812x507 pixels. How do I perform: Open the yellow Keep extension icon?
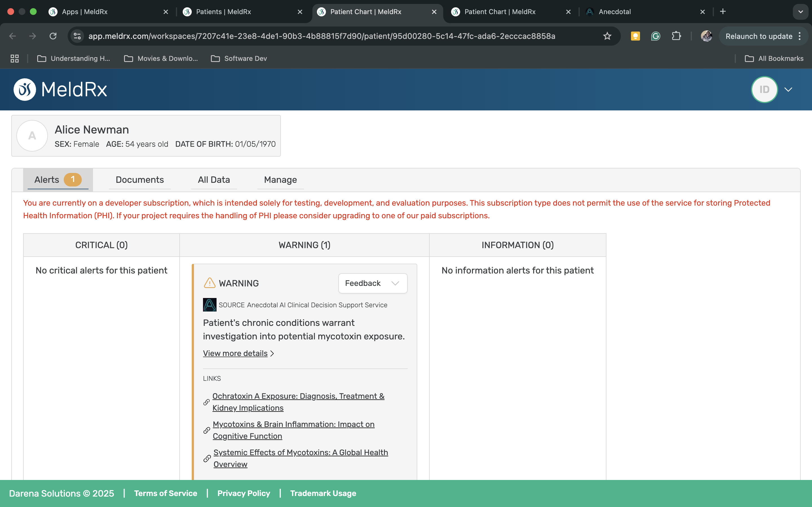tap(635, 36)
